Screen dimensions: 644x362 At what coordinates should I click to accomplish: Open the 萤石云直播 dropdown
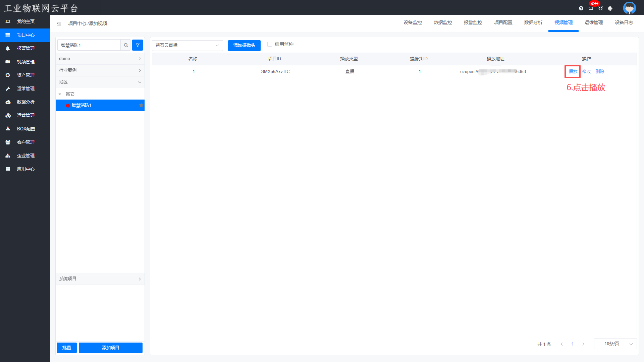coord(187,45)
